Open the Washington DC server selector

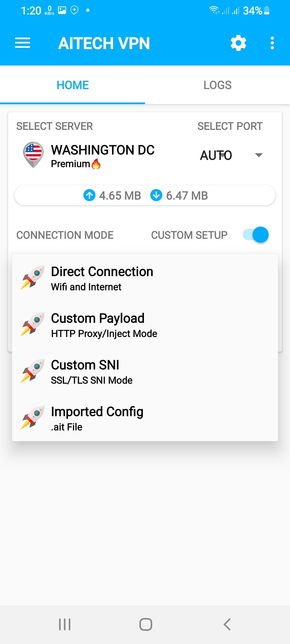(x=103, y=156)
